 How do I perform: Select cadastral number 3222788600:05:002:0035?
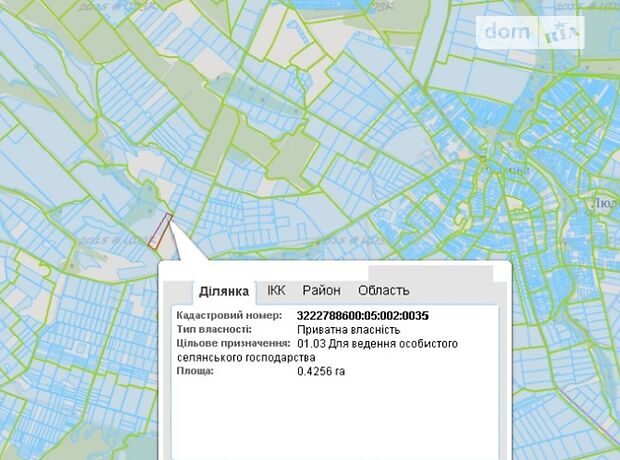click(363, 316)
